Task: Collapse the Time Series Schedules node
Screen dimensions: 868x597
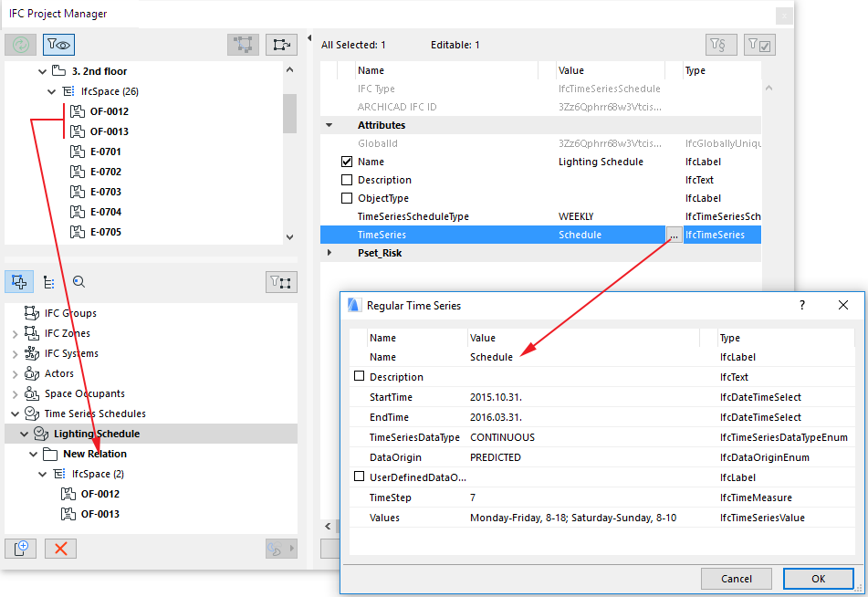Action: (x=15, y=414)
